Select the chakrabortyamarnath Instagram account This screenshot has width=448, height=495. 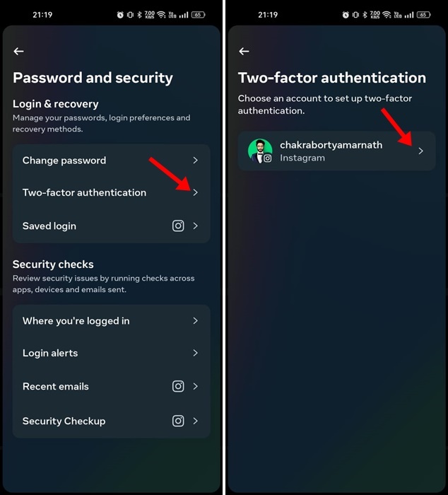[336, 151]
